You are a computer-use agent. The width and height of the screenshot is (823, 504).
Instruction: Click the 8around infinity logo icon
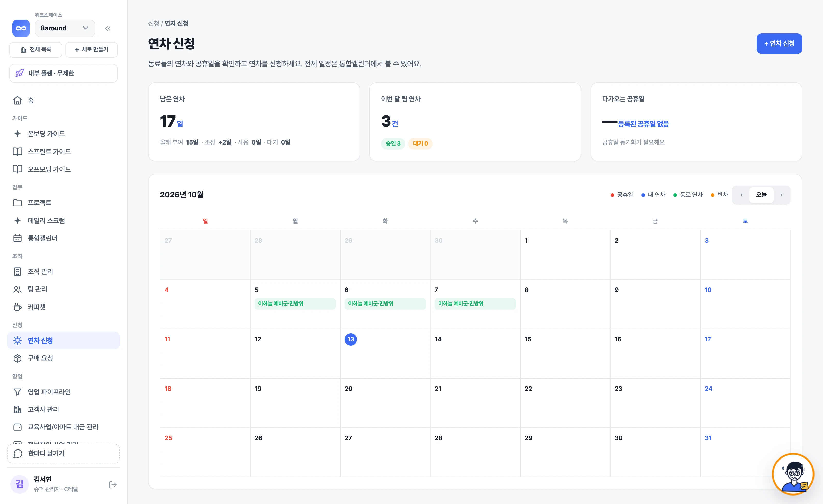pos(21,28)
